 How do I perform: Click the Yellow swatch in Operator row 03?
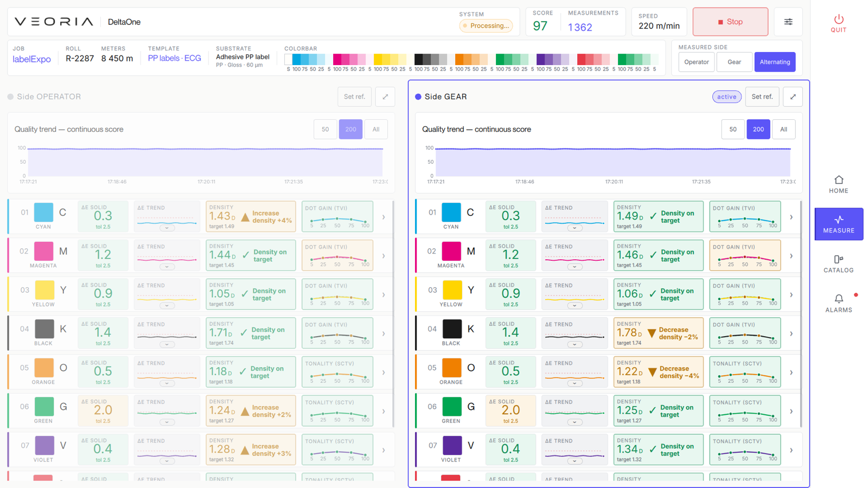pyautogui.click(x=43, y=290)
